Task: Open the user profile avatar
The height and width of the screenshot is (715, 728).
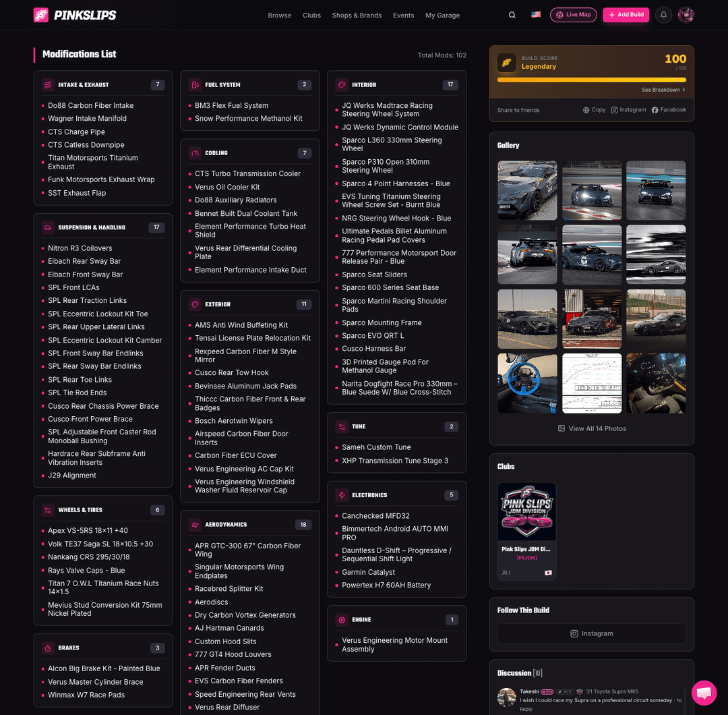Action: (x=686, y=15)
